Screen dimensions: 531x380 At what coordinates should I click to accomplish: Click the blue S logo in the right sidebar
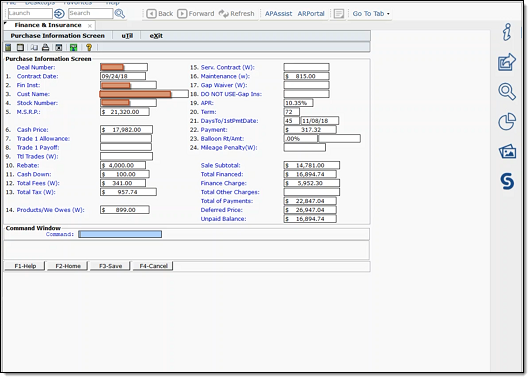(x=507, y=181)
